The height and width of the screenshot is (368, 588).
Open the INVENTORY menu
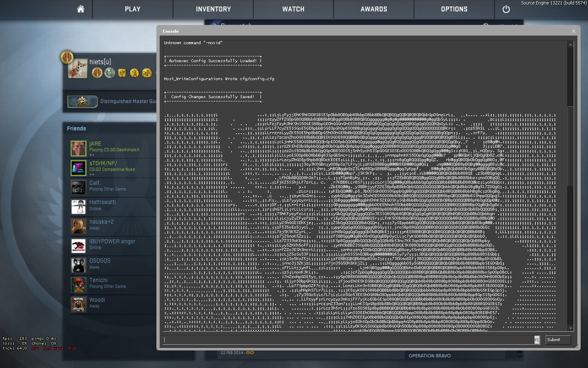tap(213, 9)
